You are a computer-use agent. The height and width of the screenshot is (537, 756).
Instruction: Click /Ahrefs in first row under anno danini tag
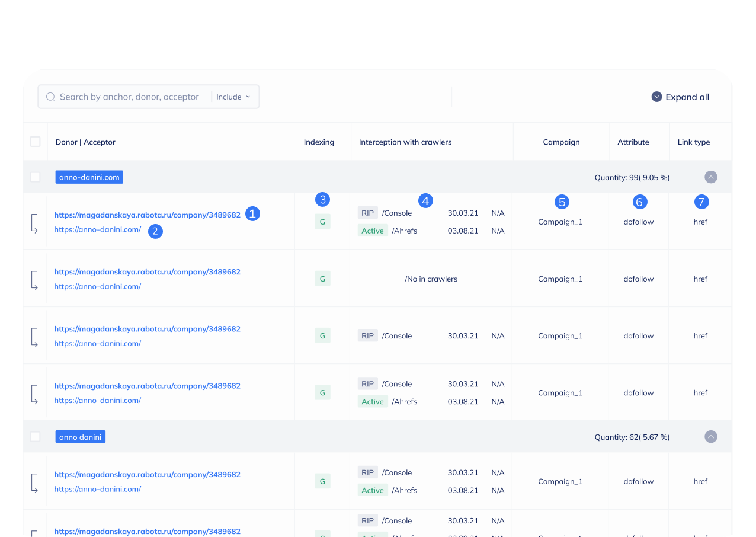[404, 490]
